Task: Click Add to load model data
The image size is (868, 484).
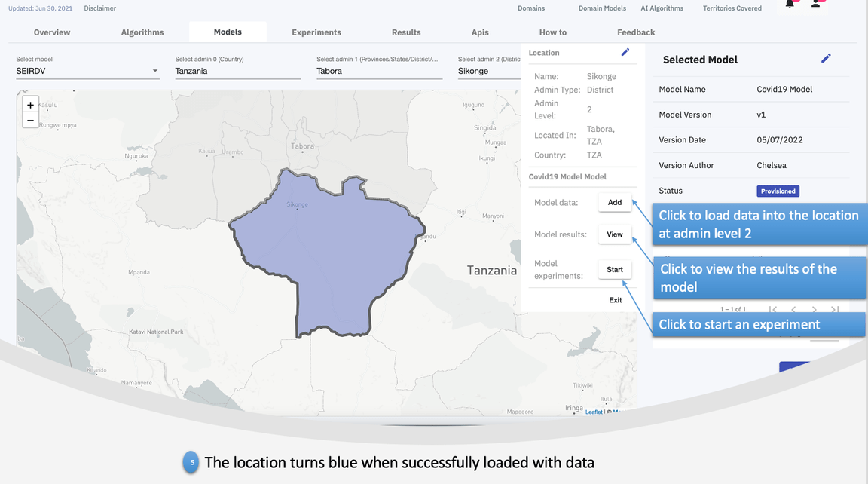Action: 614,202
